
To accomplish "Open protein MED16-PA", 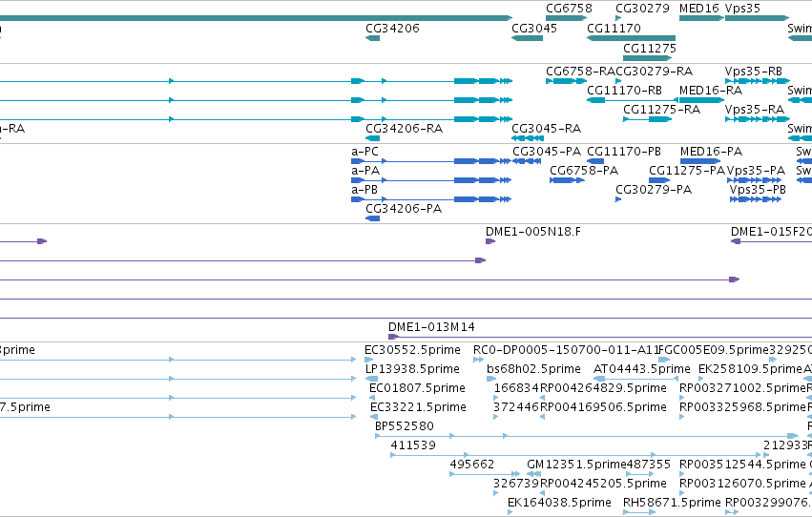I will click(700, 161).
